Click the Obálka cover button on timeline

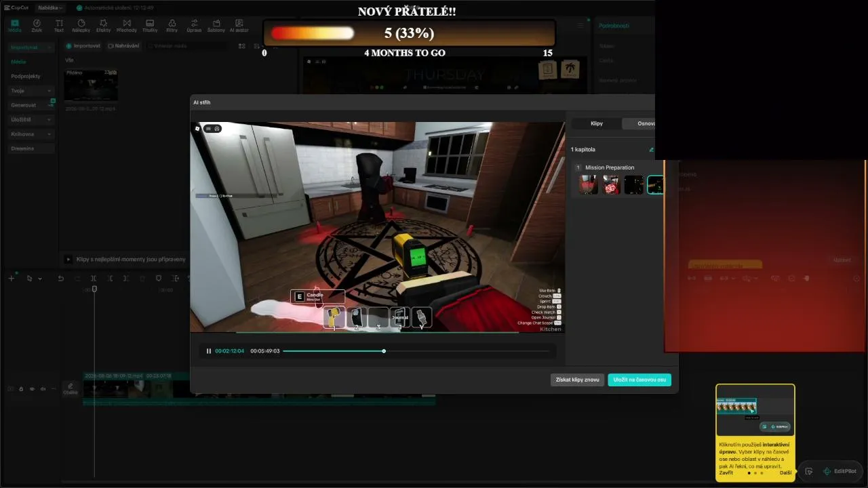(x=71, y=389)
